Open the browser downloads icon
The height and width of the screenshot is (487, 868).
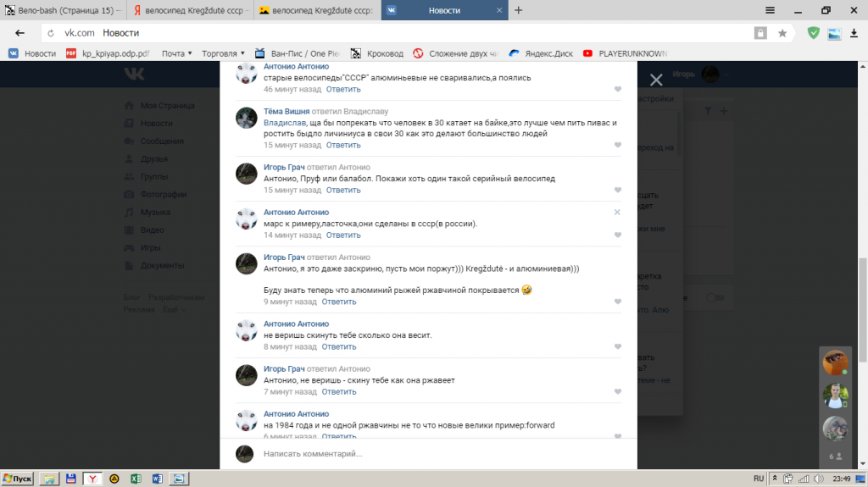[854, 33]
